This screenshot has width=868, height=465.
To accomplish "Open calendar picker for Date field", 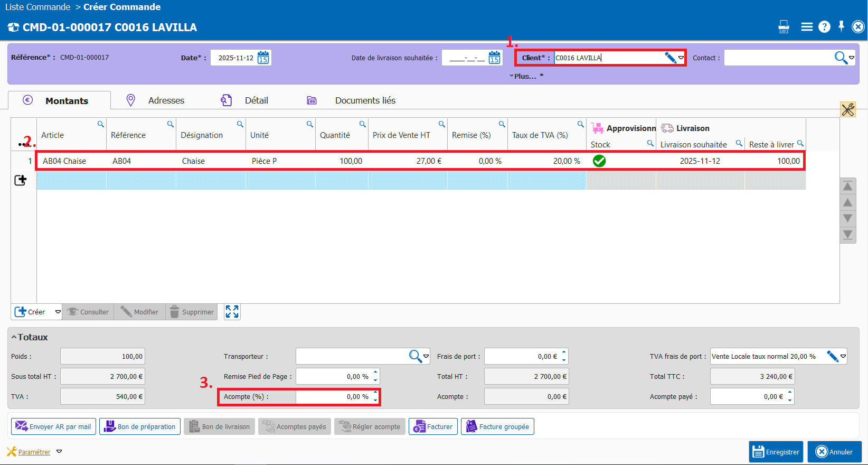I will (263, 58).
